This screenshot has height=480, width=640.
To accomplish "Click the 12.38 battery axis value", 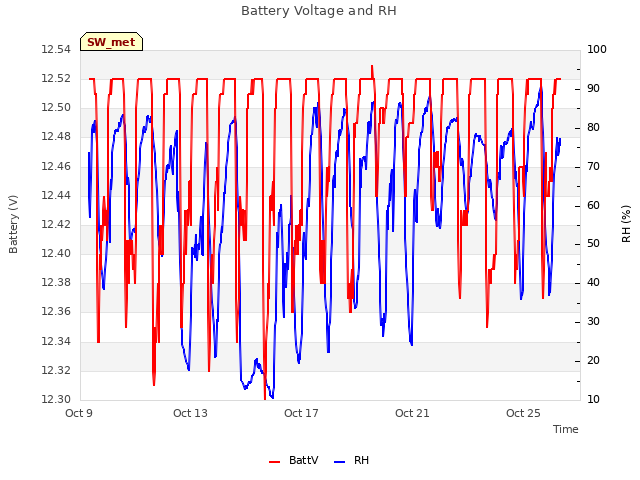I will [x=56, y=282].
